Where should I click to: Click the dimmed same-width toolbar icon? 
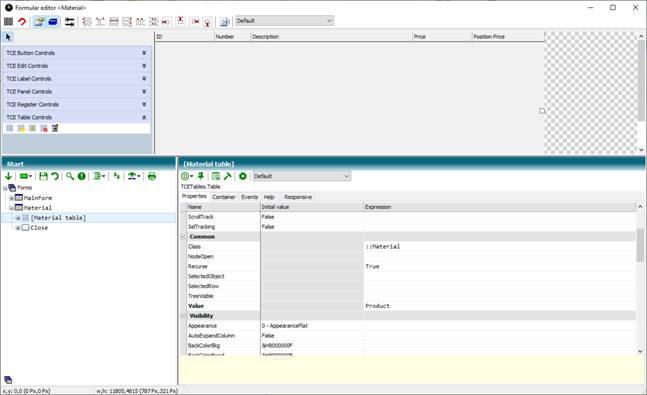(x=114, y=21)
